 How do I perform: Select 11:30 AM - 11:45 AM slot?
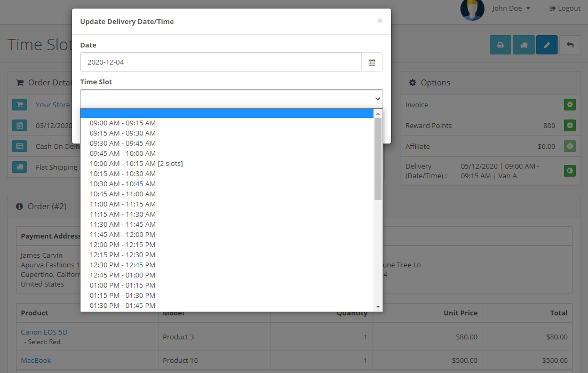[x=227, y=224]
